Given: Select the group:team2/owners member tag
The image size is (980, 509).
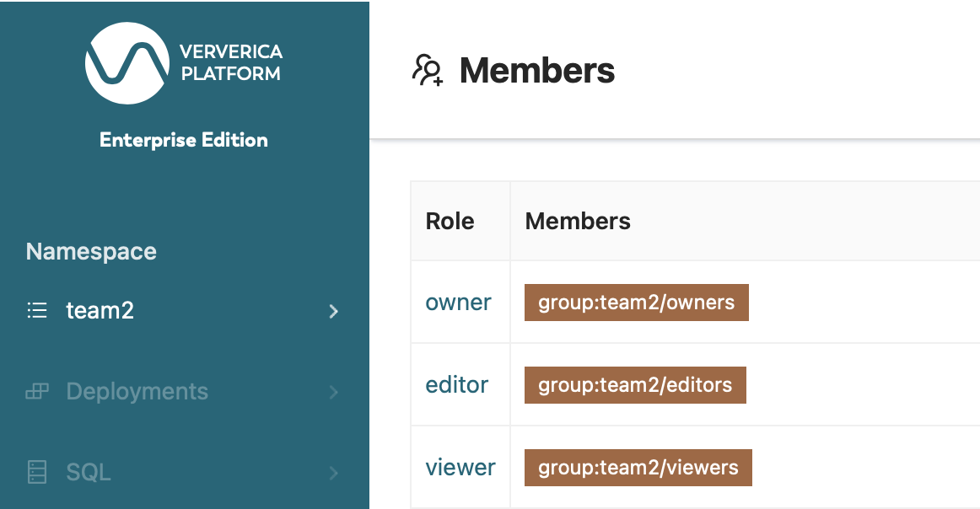Looking at the screenshot, I should pos(635,302).
